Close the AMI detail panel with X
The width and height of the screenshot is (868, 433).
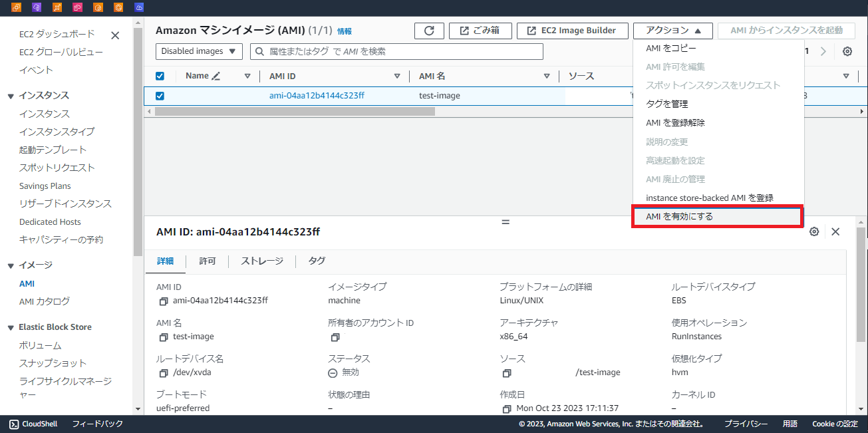(835, 231)
